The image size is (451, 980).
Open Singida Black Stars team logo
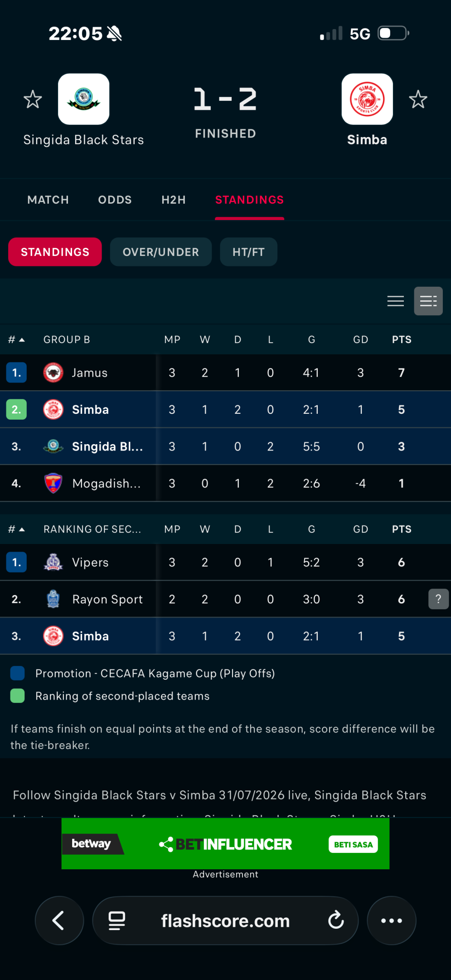point(84,99)
